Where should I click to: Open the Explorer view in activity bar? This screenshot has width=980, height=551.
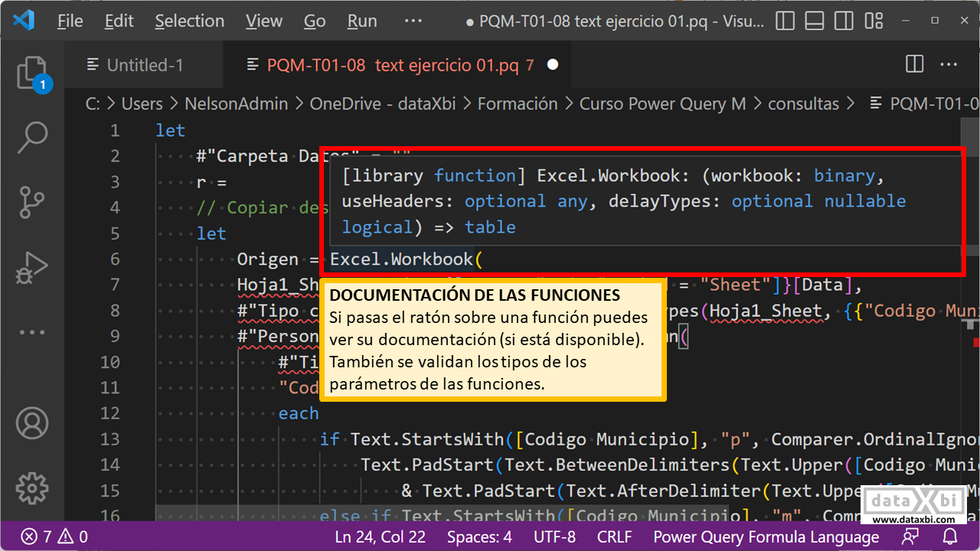click(31, 74)
